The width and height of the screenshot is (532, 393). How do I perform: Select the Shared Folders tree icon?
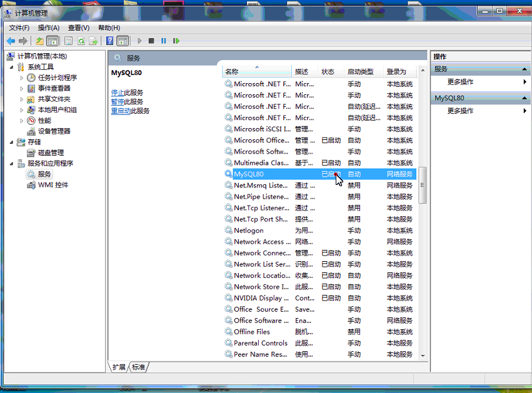tap(31, 99)
